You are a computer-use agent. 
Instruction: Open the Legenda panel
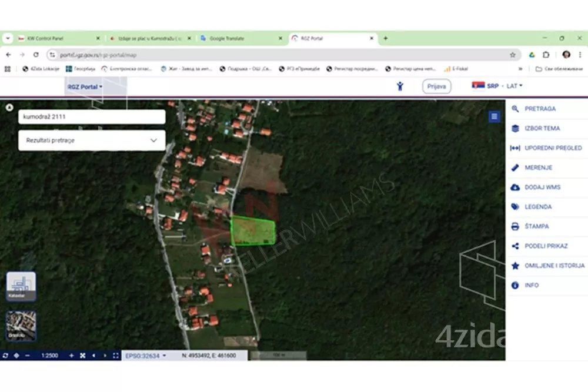(537, 207)
